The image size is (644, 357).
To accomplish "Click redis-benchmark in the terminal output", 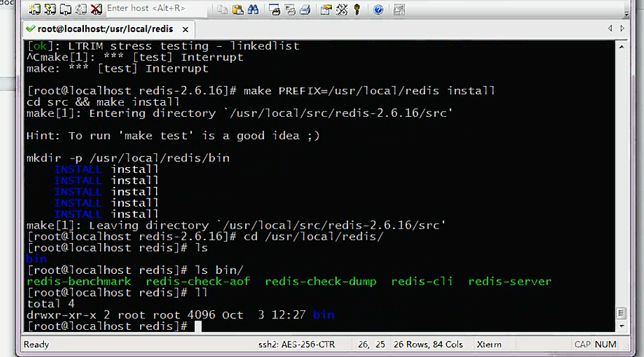I will click(79, 281).
